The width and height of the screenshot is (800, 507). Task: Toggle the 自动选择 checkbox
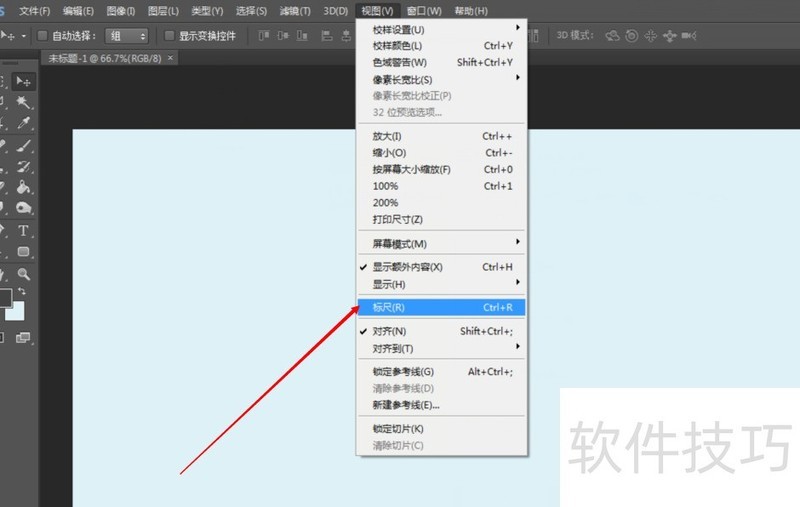(x=42, y=35)
